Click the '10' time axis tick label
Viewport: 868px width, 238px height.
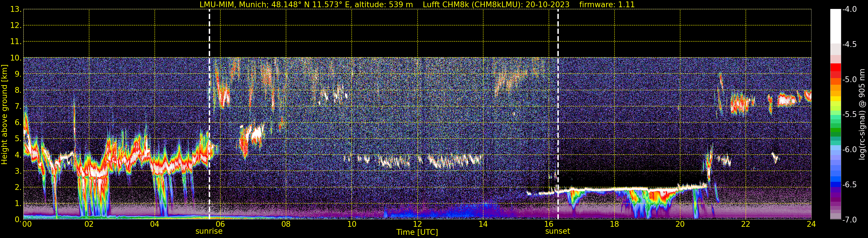click(x=352, y=224)
